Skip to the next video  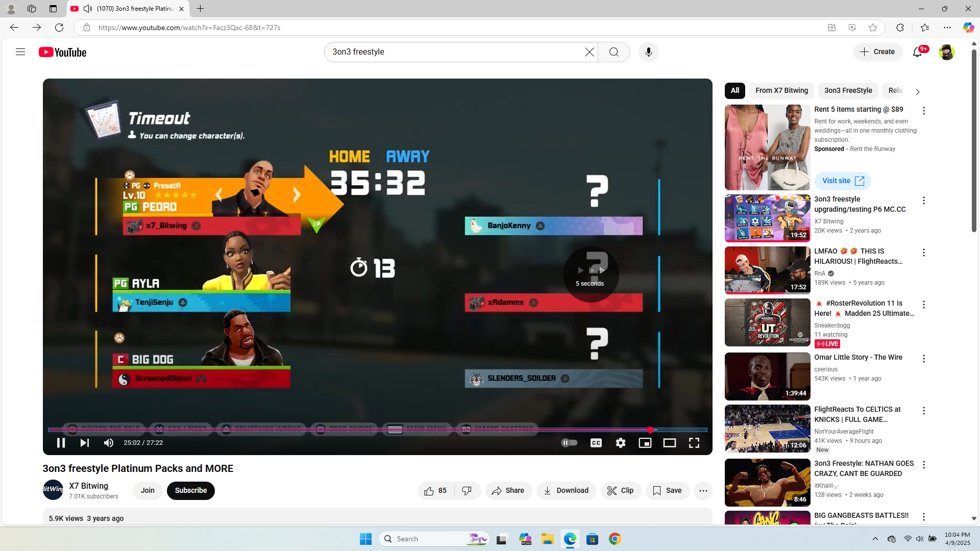85,443
